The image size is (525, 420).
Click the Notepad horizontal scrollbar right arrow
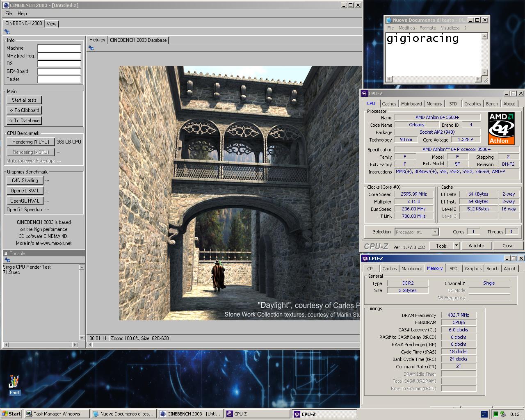(478, 79)
